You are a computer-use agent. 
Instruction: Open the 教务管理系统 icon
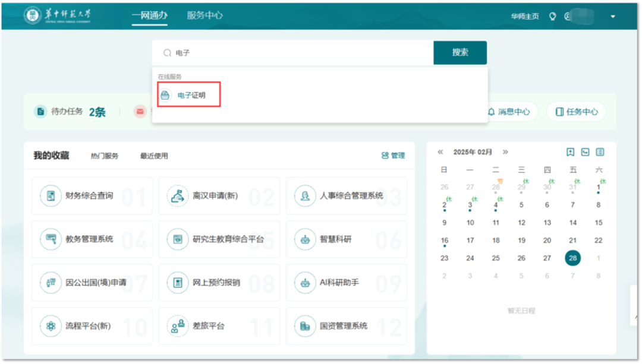click(x=51, y=239)
